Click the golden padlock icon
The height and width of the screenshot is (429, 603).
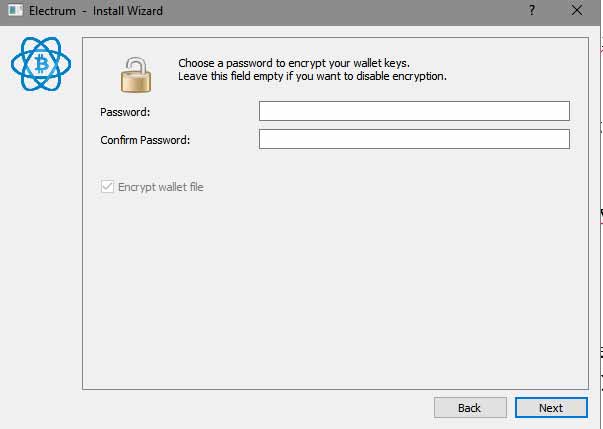(x=136, y=75)
